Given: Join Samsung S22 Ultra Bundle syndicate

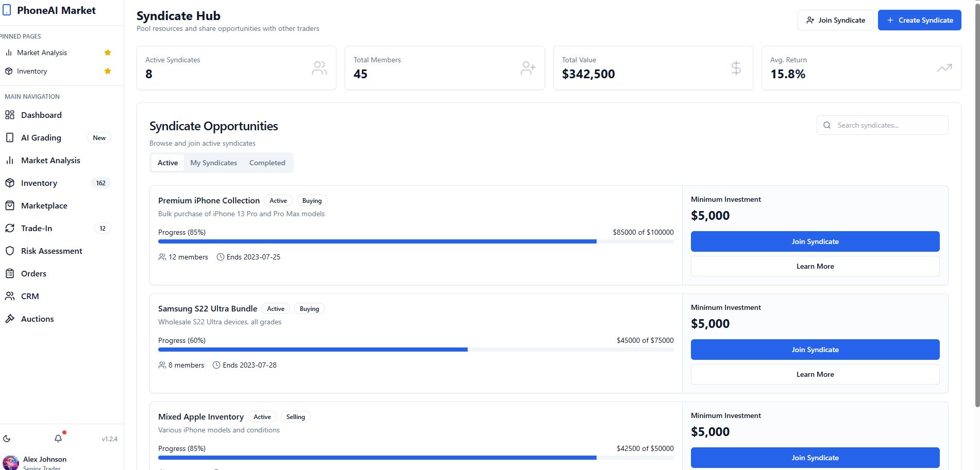Looking at the screenshot, I should (815, 350).
